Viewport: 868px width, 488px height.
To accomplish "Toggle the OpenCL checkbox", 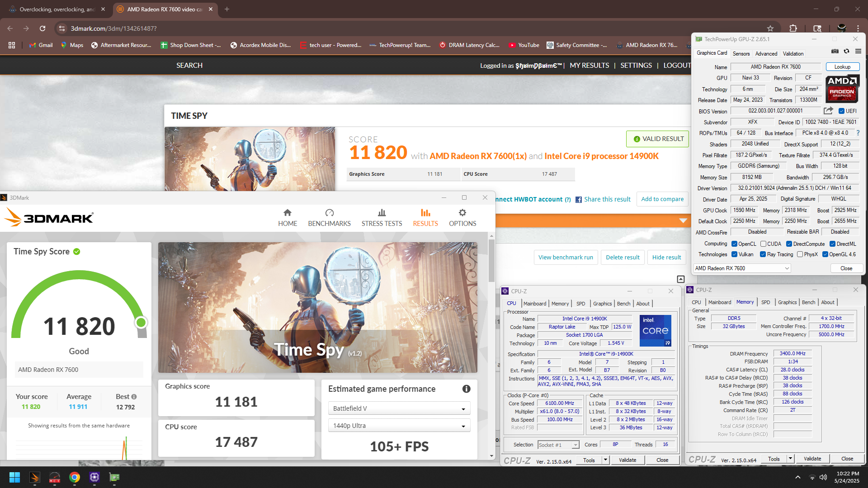I will click(x=735, y=244).
